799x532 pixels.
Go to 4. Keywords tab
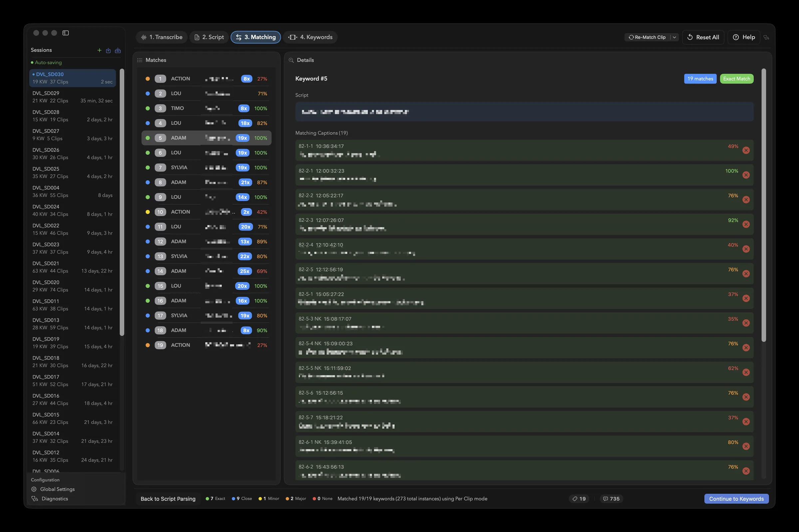coord(310,37)
